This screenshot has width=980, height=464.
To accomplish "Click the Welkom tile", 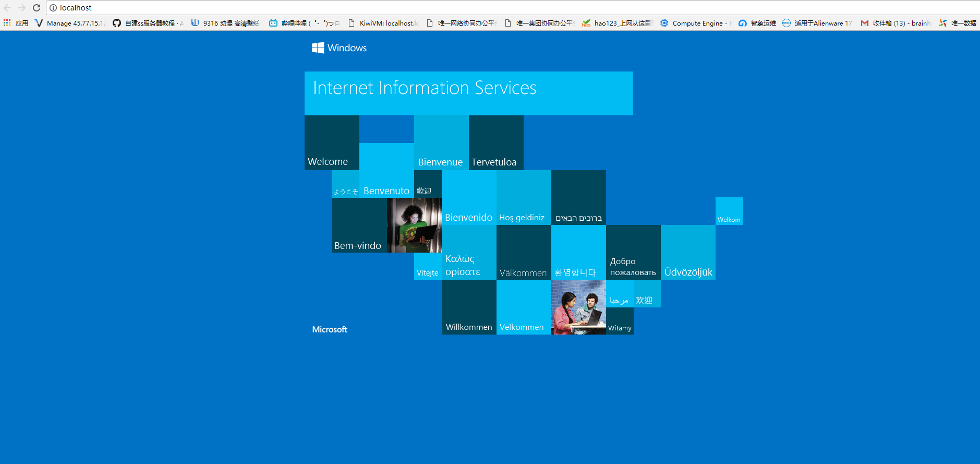I will pos(729,211).
